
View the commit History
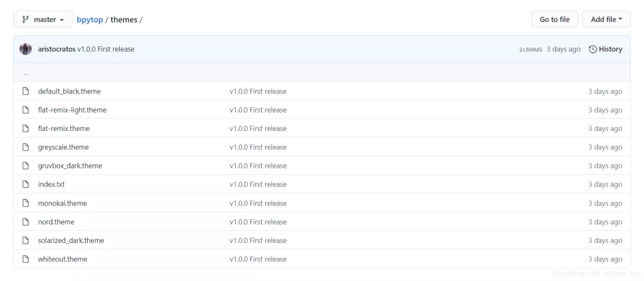(x=605, y=49)
